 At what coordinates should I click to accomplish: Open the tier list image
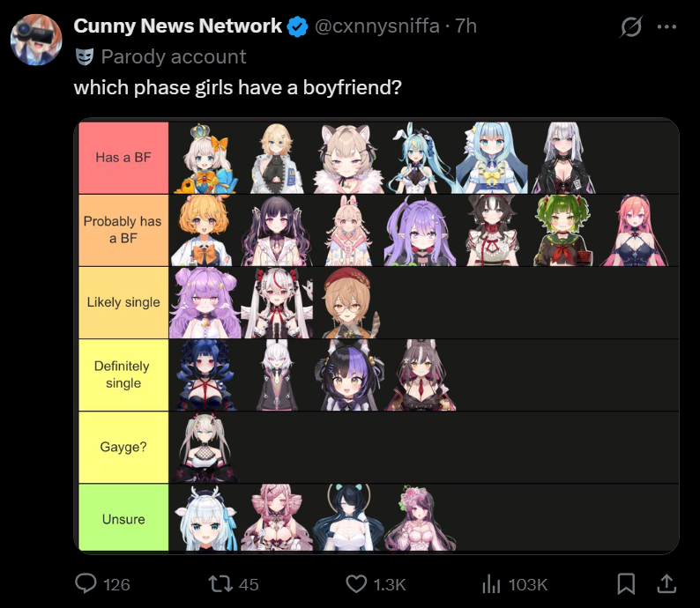tap(376, 336)
